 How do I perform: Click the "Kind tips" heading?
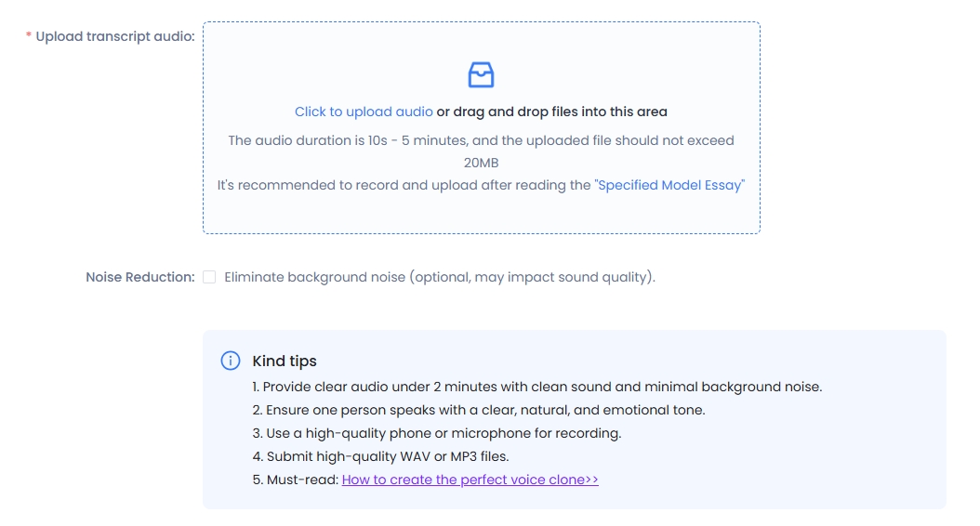(x=285, y=361)
